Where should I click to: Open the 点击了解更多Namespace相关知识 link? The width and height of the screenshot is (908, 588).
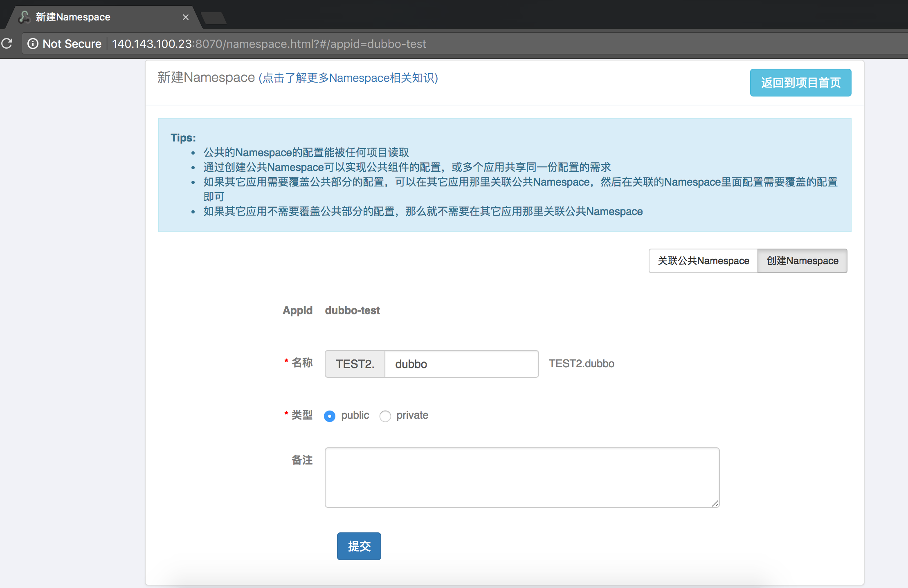tap(348, 78)
